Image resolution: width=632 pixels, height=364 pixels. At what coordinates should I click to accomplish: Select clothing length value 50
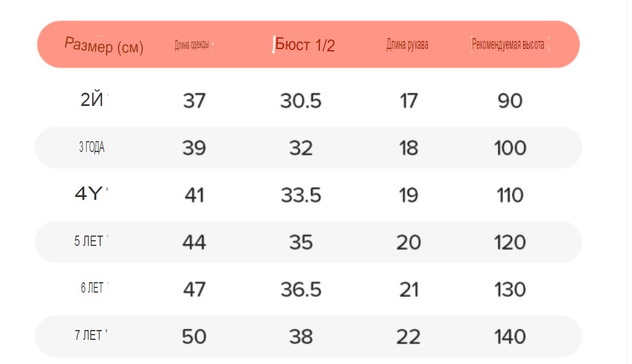(x=194, y=336)
